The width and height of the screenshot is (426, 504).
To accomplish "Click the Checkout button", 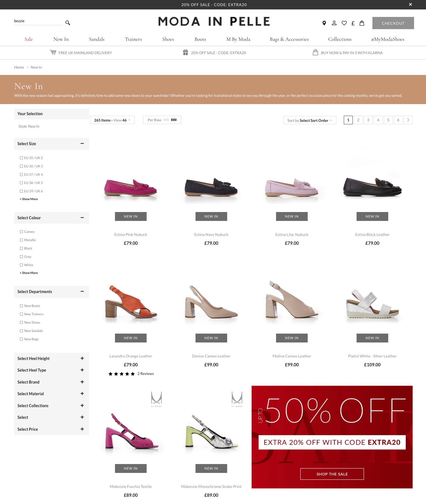I will [393, 23].
